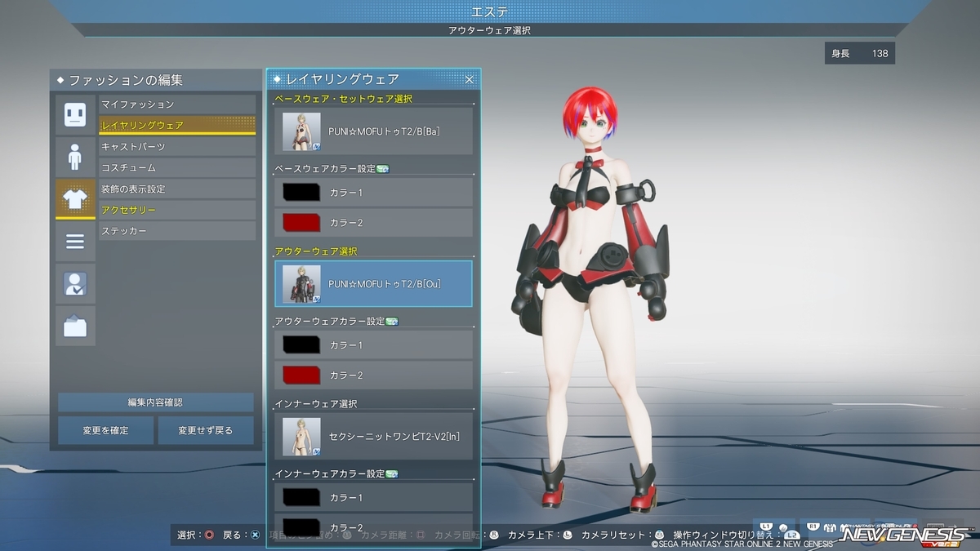Click the エステ screen title
This screenshot has width=980, height=551.
click(x=490, y=11)
